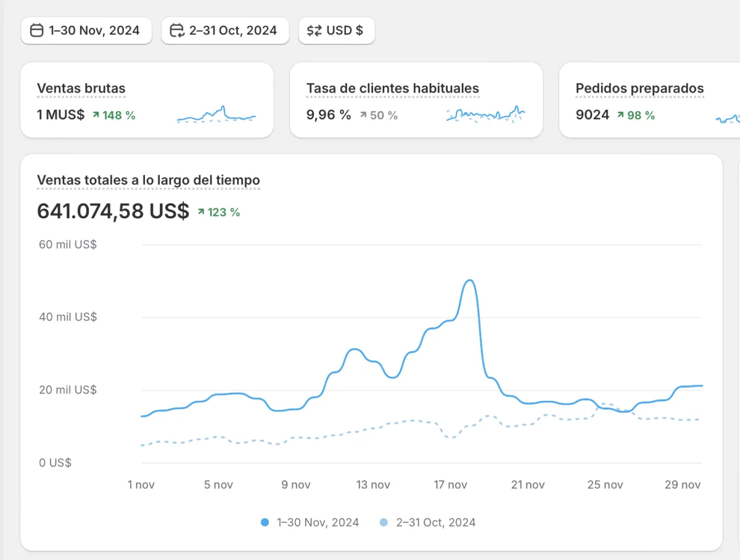The width and height of the screenshot is (740, 560).
Task: Toggle the 2–31 Oct, 2024 legend series
Action: [427, 522]
